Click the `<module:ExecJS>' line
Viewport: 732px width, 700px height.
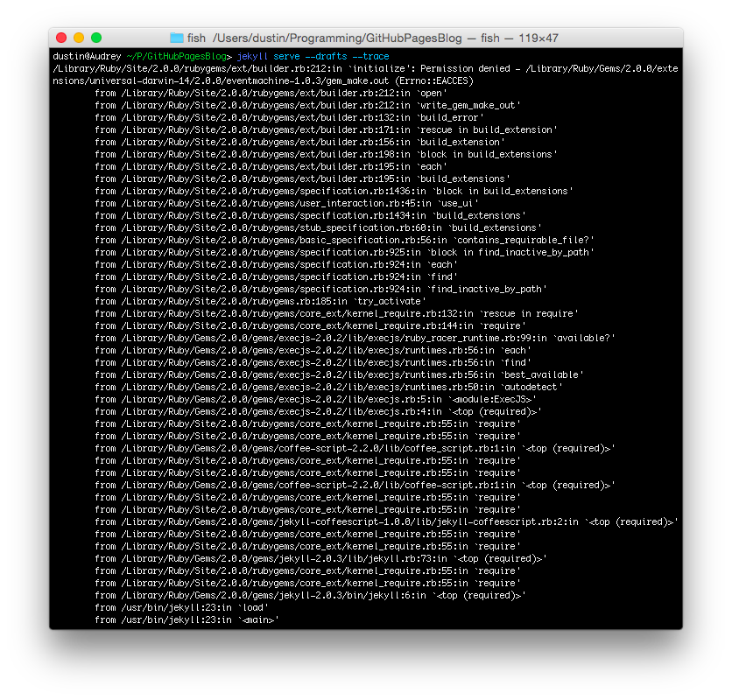coord(315,399)
